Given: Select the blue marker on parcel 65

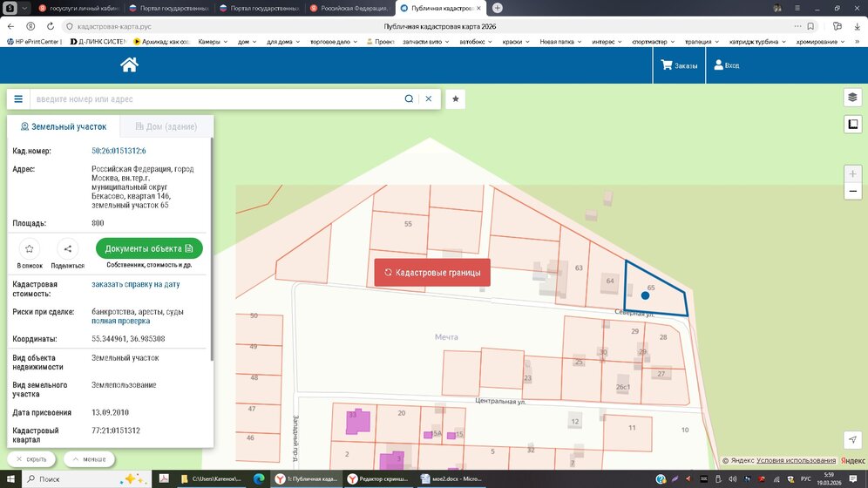Looking at the screenshot, I should pyautogui.click(x=645, y=295).
